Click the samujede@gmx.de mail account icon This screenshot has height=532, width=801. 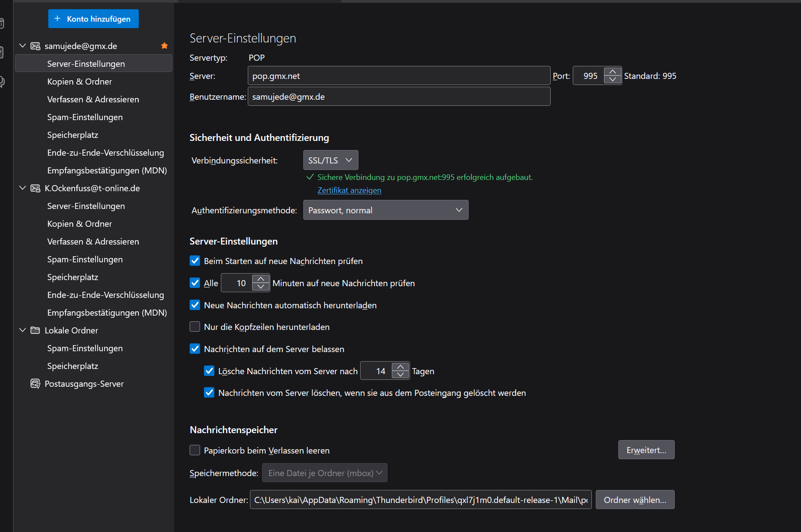(35, 46)
